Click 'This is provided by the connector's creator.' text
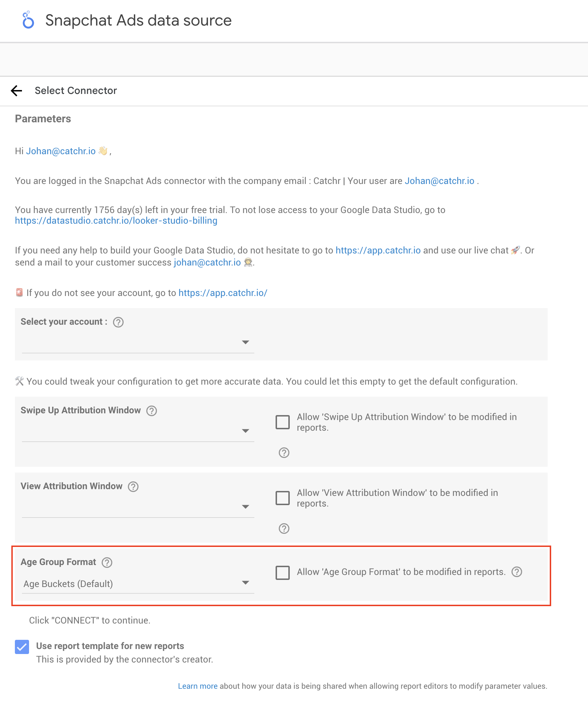The height and width of the screenshot is (721, 588). click(x=125, y=660)
